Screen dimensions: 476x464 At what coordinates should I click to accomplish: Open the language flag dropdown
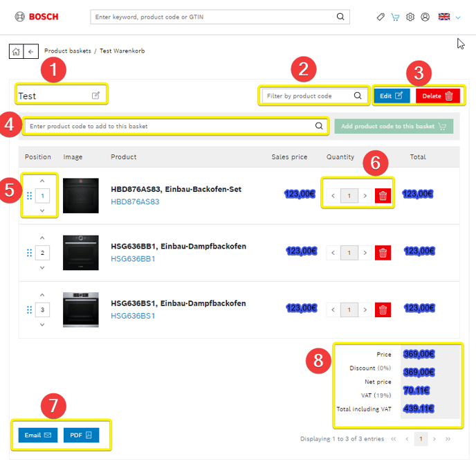pyautogui.click(x=450, y=17)
